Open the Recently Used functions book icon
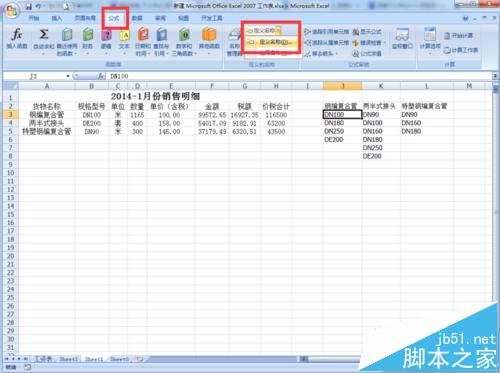Viewport: 500px width, 373px height. (67, 35)
